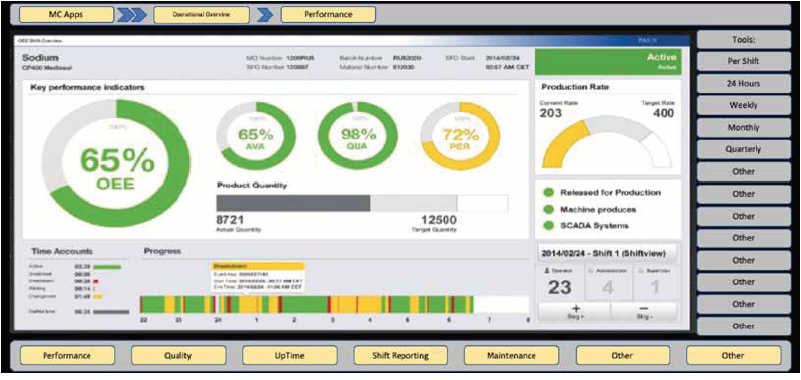Click the Active time account green bar
801x380 pixels.
point(107,267)
